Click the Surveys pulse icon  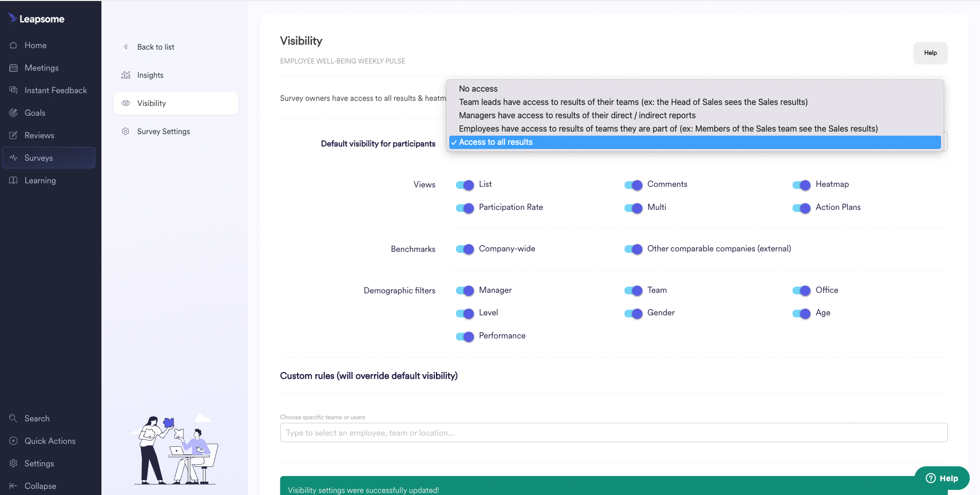[13, 158]
